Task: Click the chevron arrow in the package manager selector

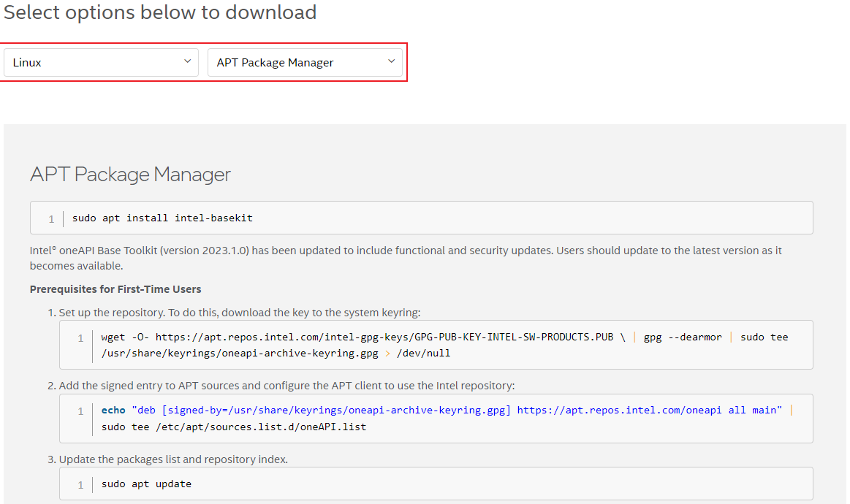Action: [391, 62]
